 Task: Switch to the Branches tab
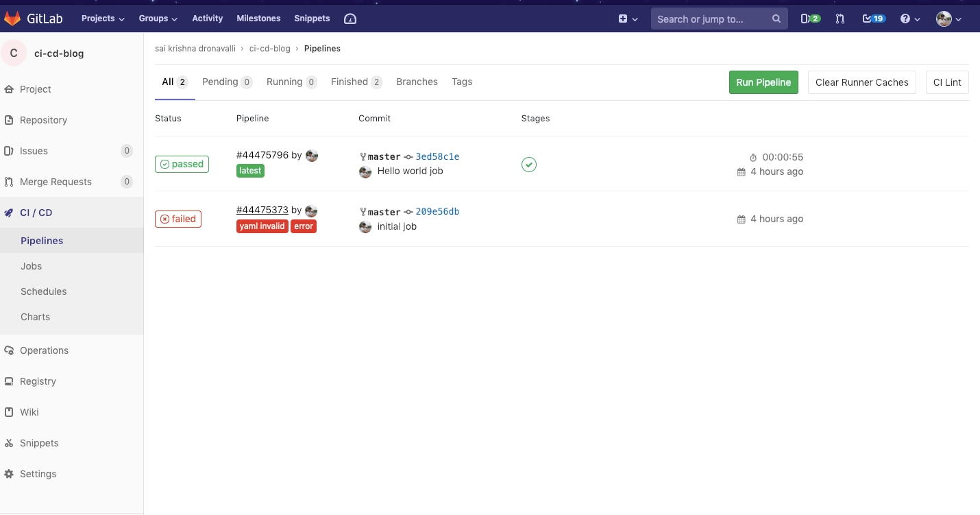[417, 82]
